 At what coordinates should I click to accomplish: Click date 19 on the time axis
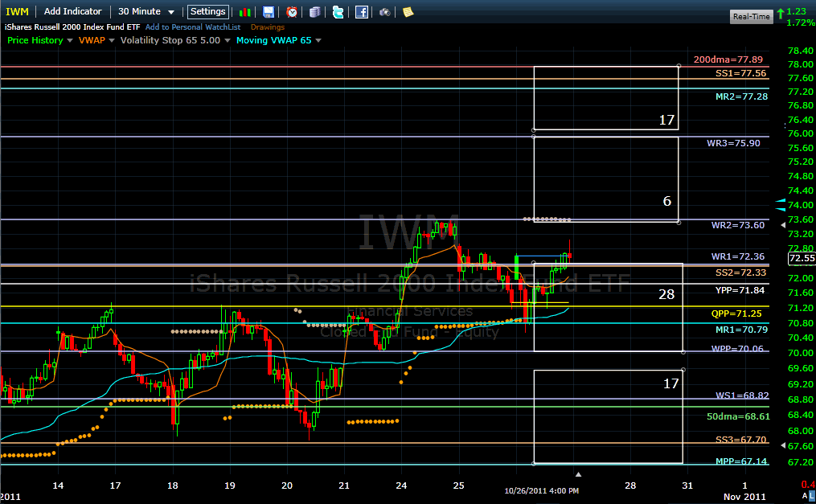pyautogui.click(x=229, y=486)
